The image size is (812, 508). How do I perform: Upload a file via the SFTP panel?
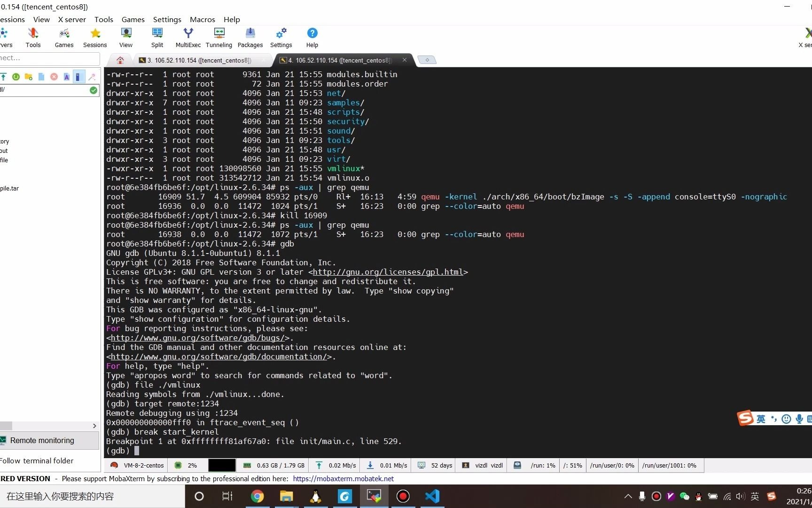(x=3, y=77)
